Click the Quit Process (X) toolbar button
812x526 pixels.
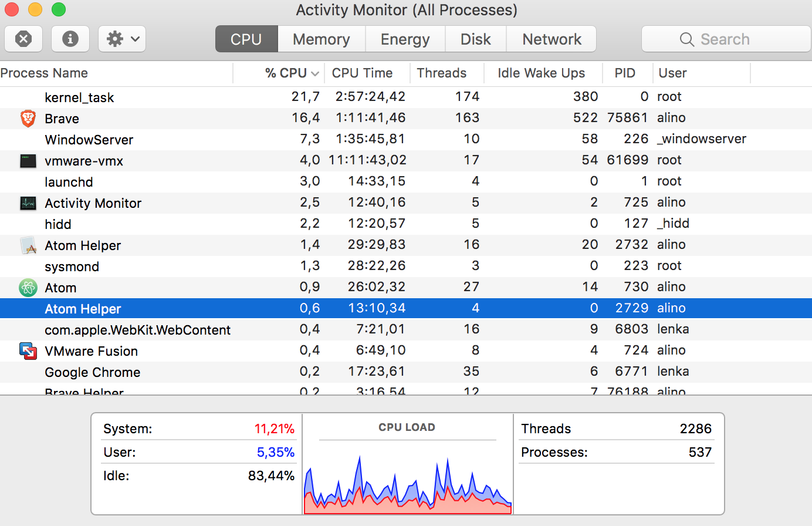click(23, 39)
